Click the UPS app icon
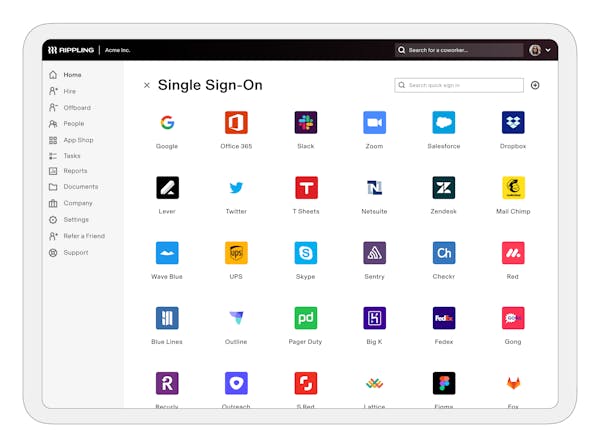The image size is (600, 447). click(236, 253)
